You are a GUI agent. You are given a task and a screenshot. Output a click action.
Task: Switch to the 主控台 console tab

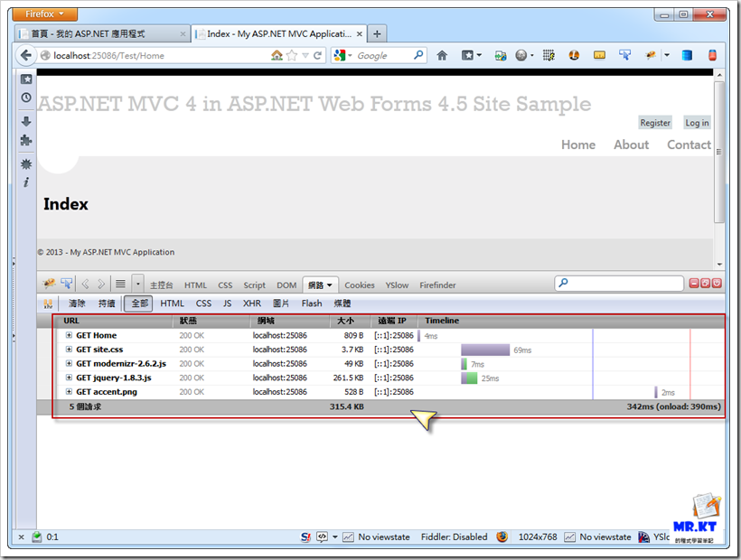tap(161, 285)
